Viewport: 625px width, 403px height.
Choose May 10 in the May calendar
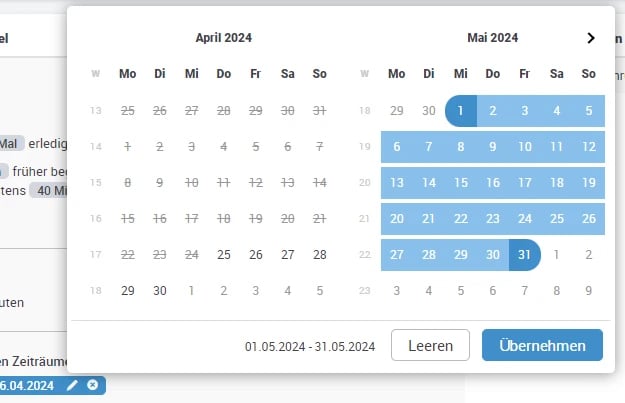click(x=525, y=147)
